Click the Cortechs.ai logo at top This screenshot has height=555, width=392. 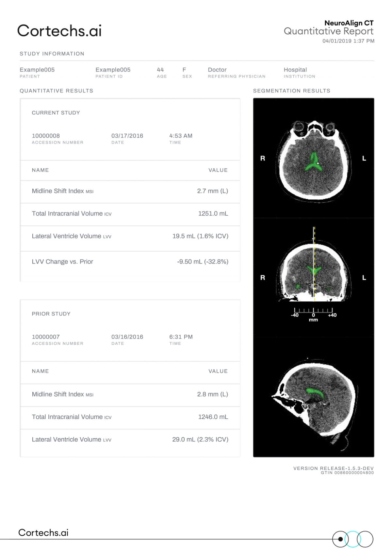pos(59,31)
